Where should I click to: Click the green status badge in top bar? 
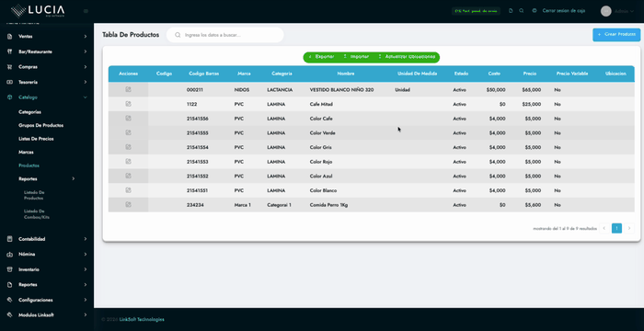[476, 11]
